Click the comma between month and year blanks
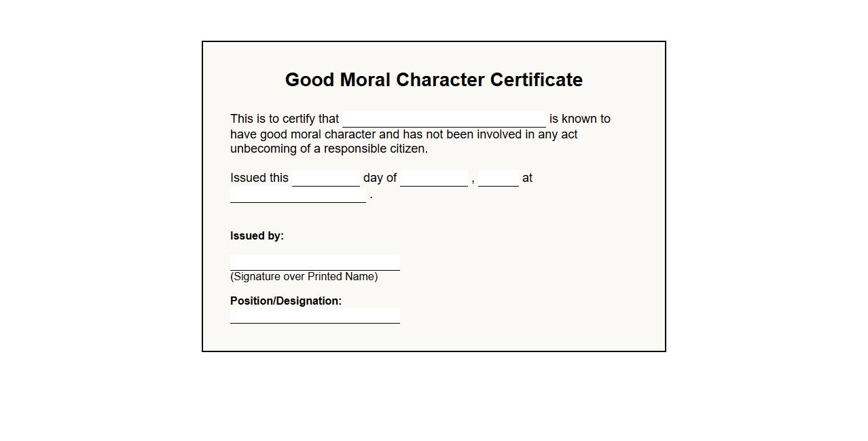 (473, 180)
